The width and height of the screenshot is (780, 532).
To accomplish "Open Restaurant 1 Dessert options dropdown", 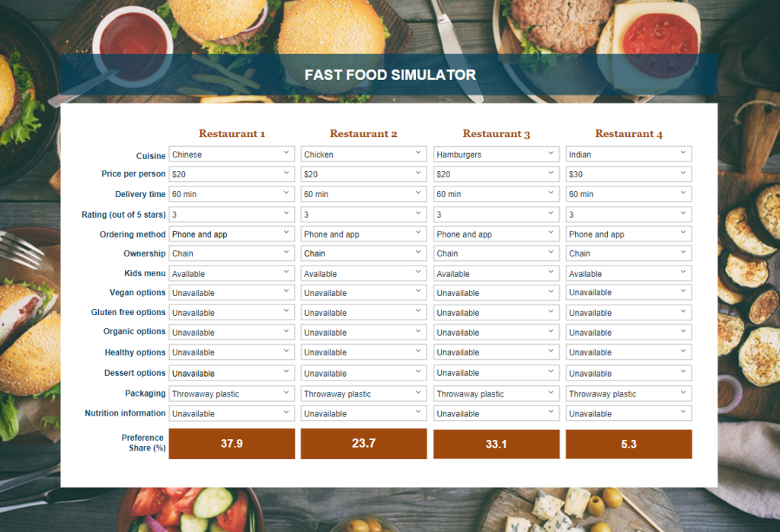I will point(232,374).
